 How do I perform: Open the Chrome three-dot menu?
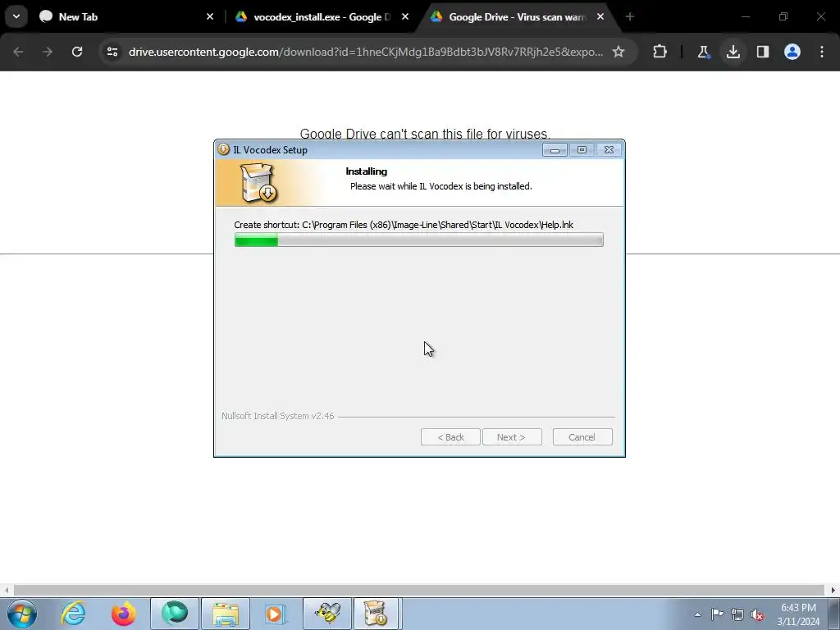(x=822, y=52)
